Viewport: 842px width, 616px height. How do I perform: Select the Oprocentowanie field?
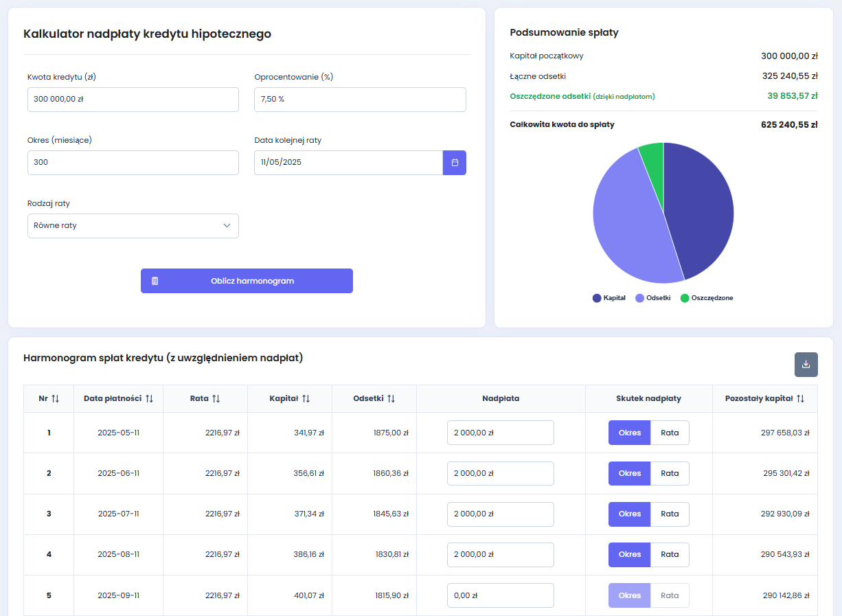point(360,98)
